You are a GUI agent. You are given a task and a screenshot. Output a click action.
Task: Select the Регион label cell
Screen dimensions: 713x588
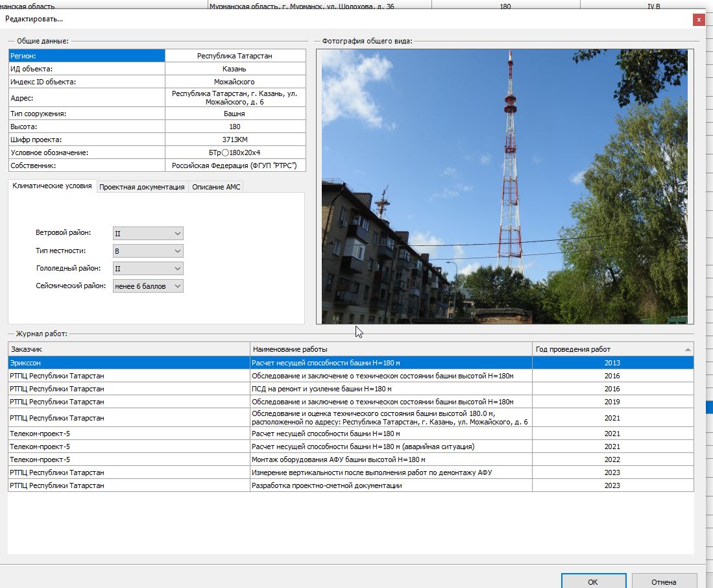tap(86, 55)
